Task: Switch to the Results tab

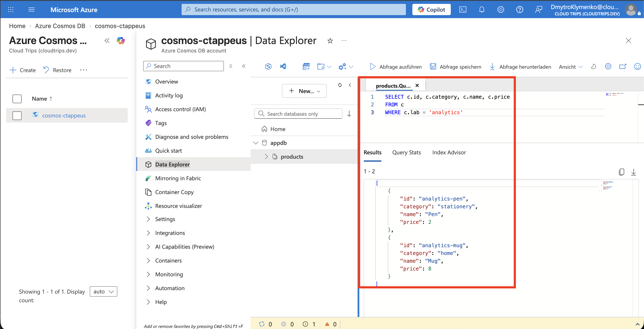Action: (372, 152)
